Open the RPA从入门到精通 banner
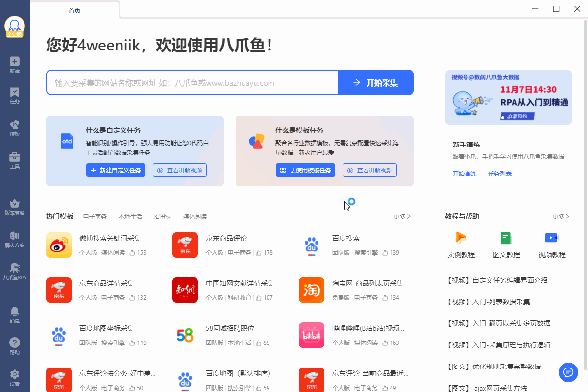 click(509, 98)
